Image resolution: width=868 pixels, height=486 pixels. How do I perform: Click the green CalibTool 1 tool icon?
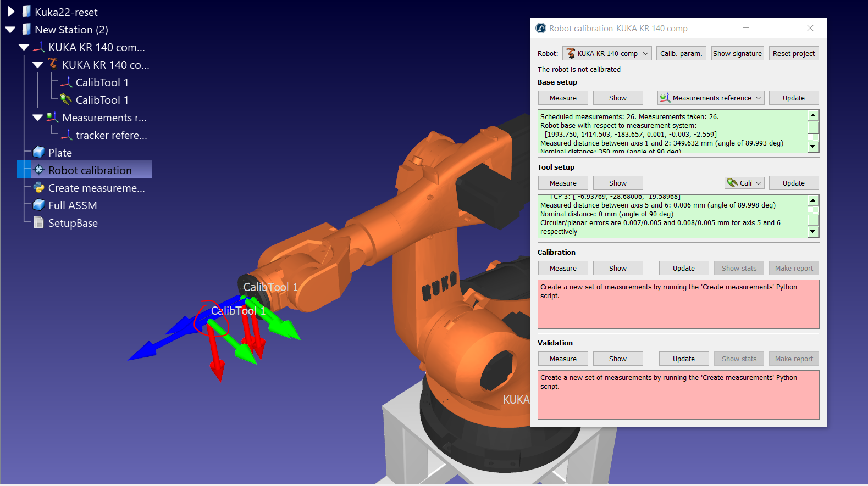point(67,99)
